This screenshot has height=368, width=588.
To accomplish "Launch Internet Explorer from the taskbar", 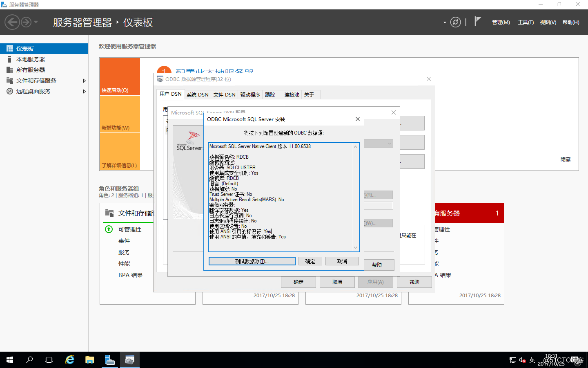I will pos(70,360).
